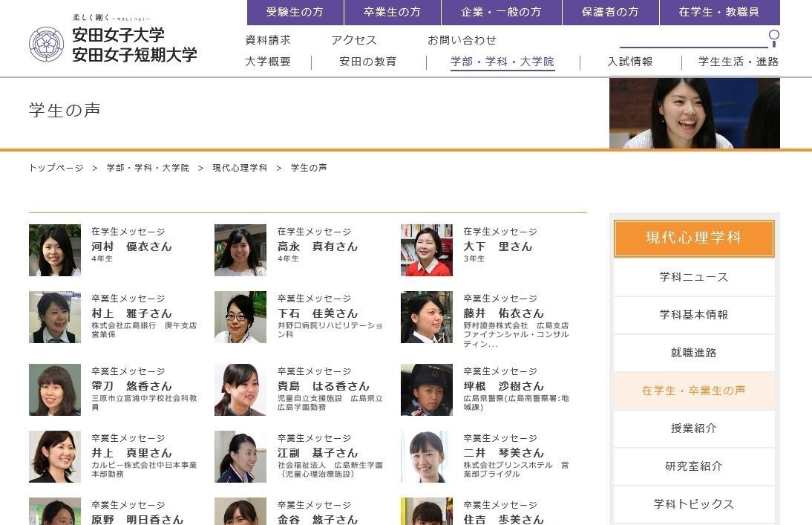Click the 資料請求 link

[x=268, y=40]
